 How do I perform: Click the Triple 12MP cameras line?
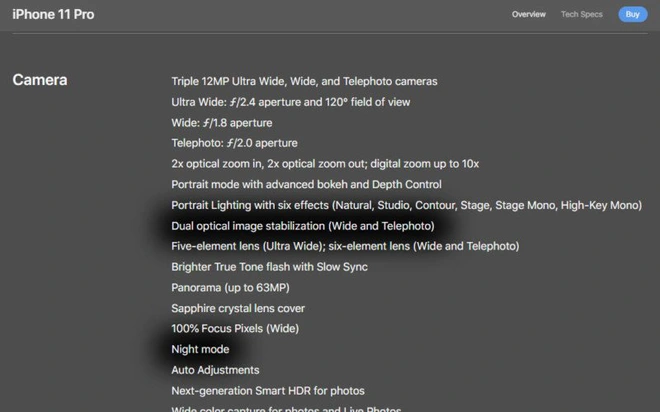pyautogui.click(x=304, y=81)
